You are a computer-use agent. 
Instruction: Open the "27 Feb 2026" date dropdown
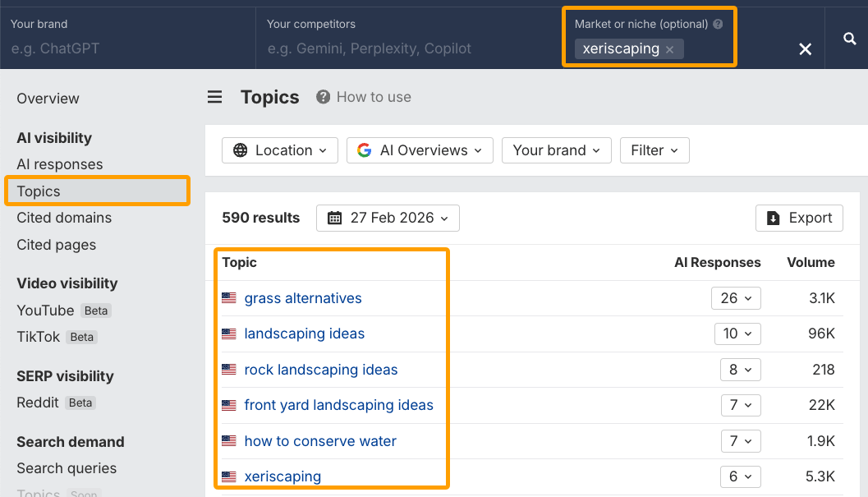pos(388,218)
